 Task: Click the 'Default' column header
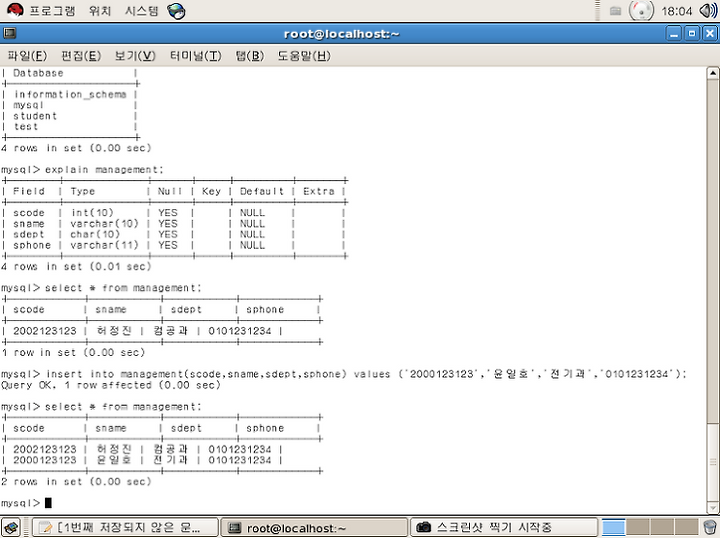[262, 191]
